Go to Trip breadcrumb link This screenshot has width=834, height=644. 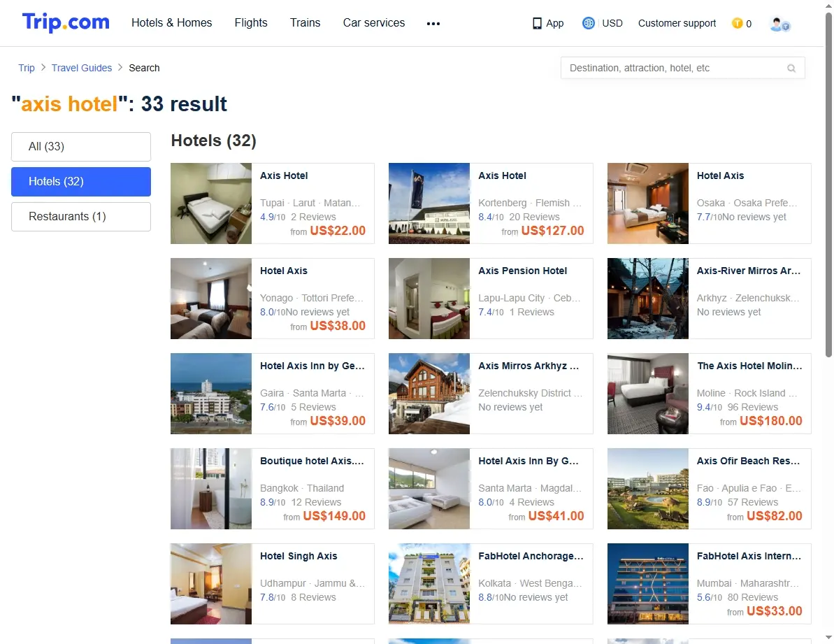click(27, 68)
